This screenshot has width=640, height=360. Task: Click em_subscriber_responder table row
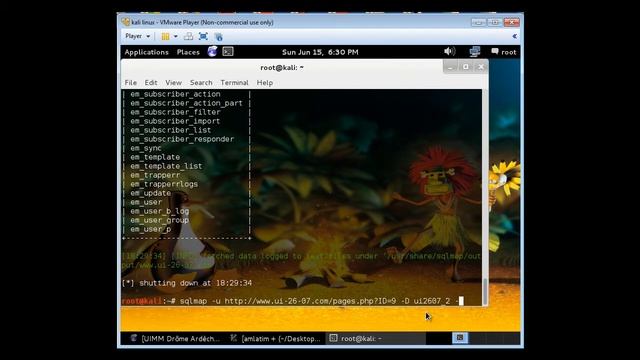[182, 139]
